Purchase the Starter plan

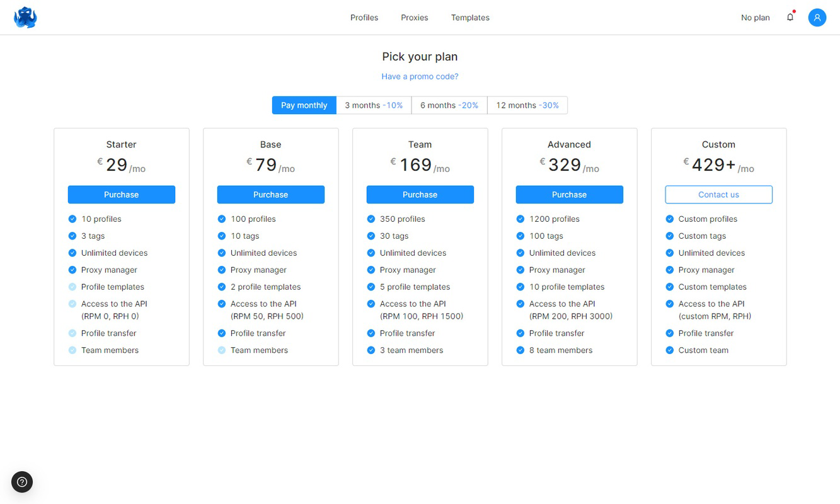[121, 195]
